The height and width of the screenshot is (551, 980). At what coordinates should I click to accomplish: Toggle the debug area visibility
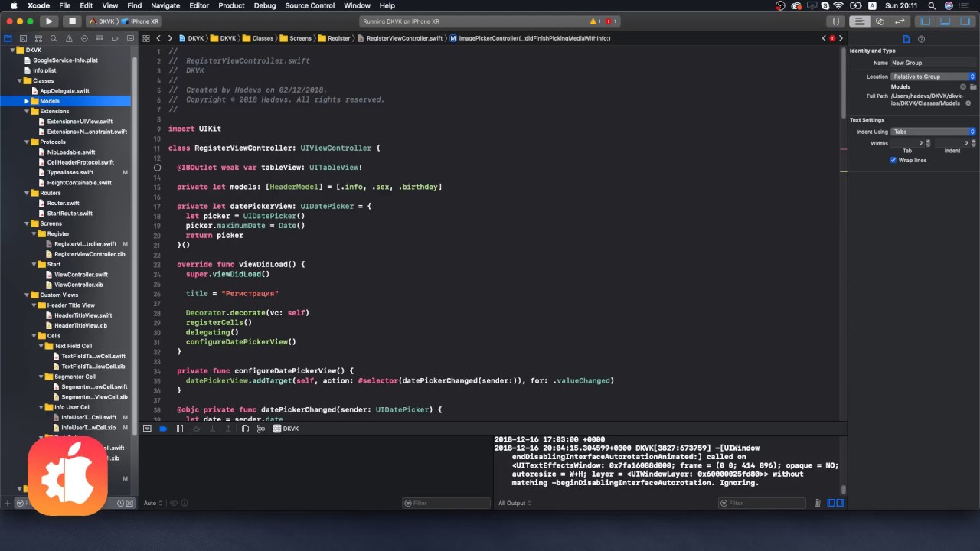coord(946,21)
